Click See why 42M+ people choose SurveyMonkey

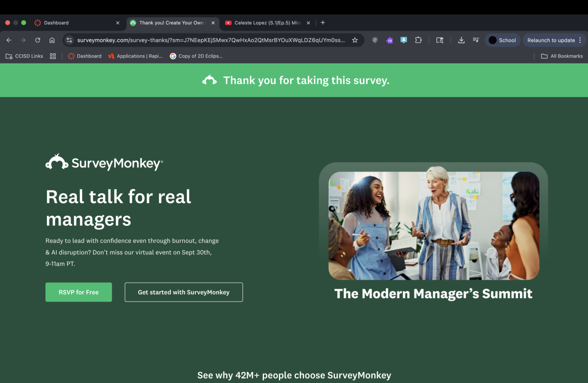point(294,375)
